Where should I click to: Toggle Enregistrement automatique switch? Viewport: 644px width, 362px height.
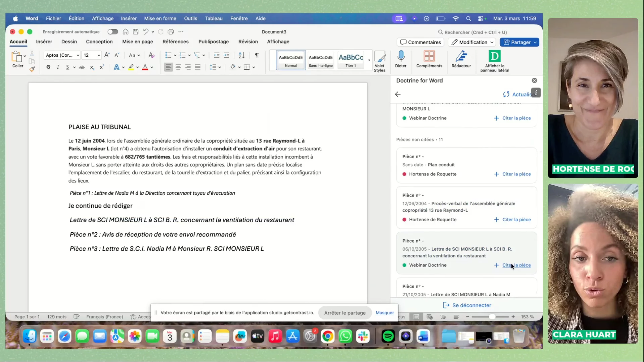point(113,32)
